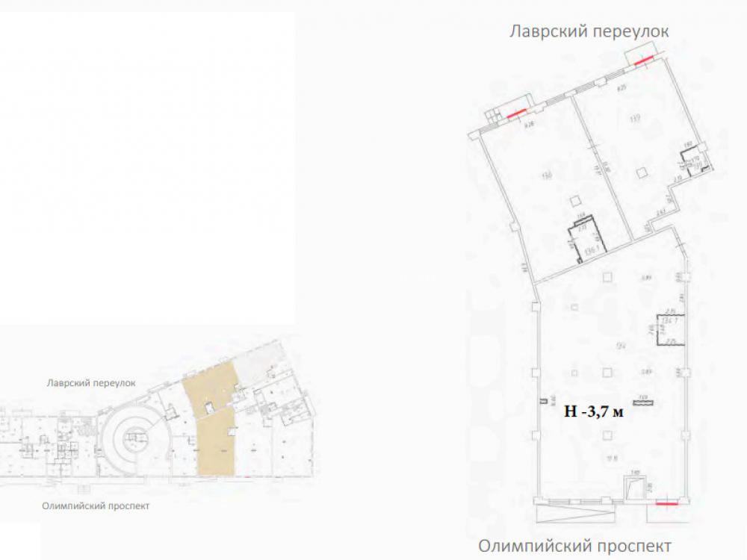Click the entrance vestibule at the bottom wall
747x560 pixels.
tap(636, 488)
